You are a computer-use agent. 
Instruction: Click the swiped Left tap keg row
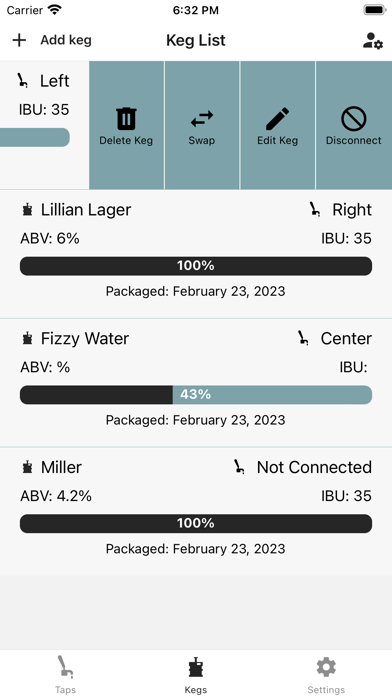pyautogui.click(x=44, y=125)
